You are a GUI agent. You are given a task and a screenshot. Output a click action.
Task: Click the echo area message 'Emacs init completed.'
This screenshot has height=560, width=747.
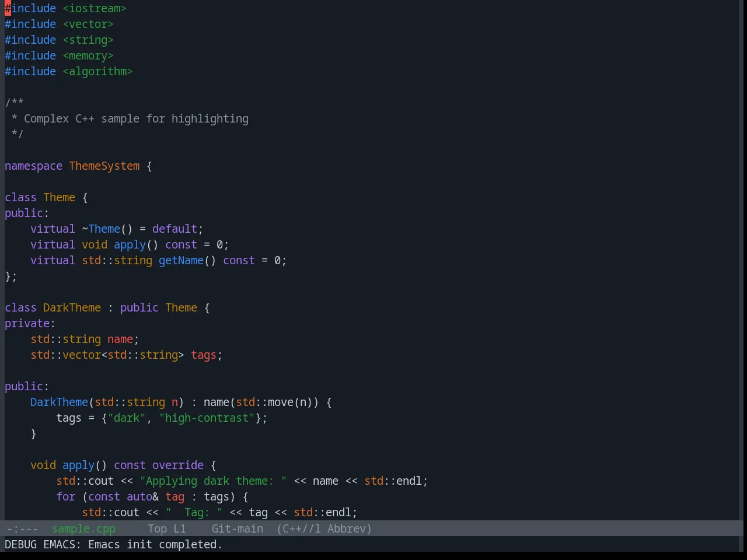coord(155,544)
